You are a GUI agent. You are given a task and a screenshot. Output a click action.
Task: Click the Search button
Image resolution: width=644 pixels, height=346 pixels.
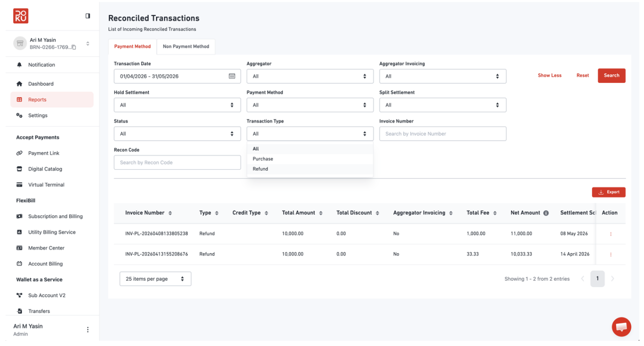612,75
